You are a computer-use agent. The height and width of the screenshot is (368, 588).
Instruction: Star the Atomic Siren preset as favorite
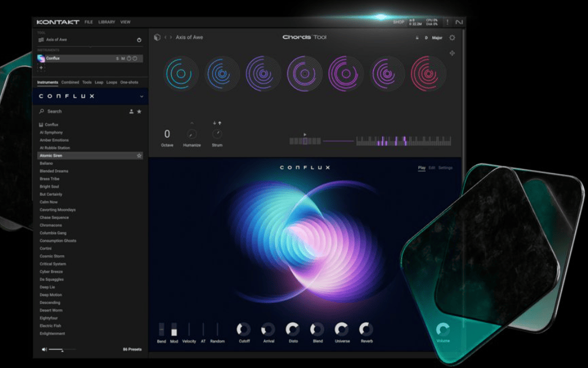tap(138, 155)
